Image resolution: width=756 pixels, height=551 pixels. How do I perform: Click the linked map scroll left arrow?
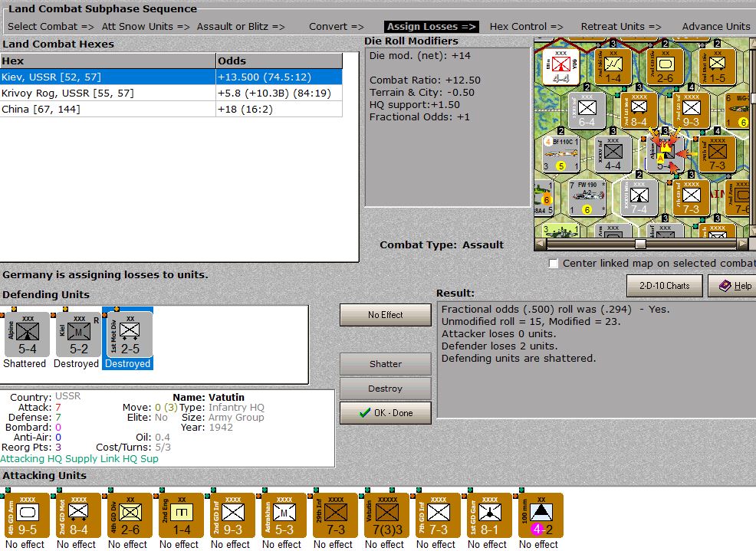pyautogui.click(x=541, y=244)
